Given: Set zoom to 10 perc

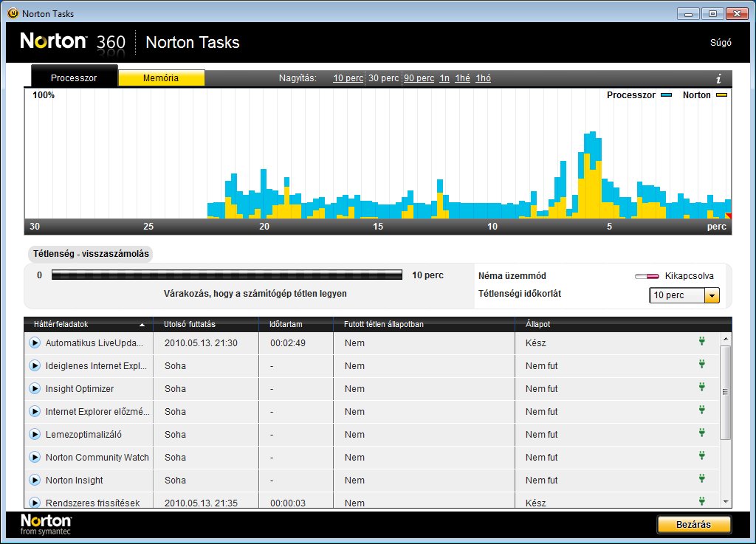Looking at the screenshot, I should 348,78.
